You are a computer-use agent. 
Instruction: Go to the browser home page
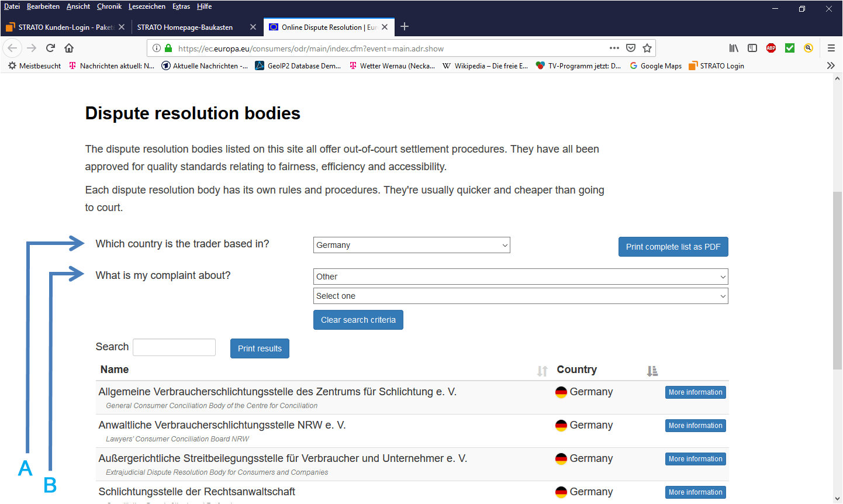(x=69, y=48)
